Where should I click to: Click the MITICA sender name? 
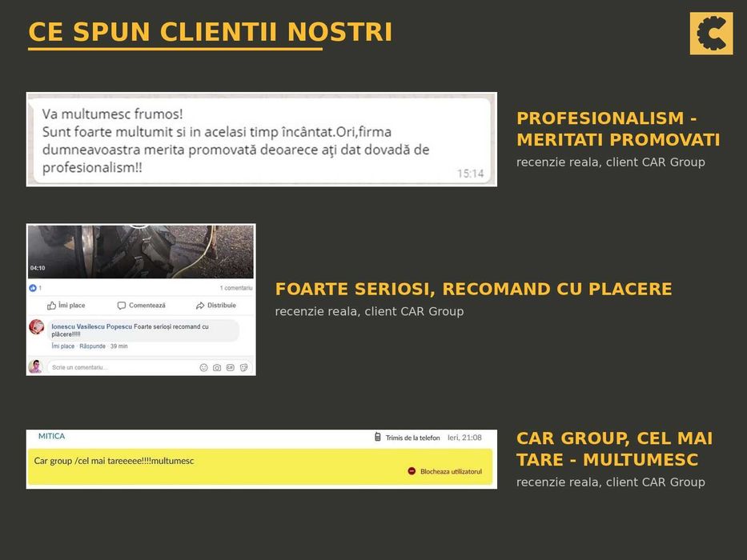tap(51, 436)
